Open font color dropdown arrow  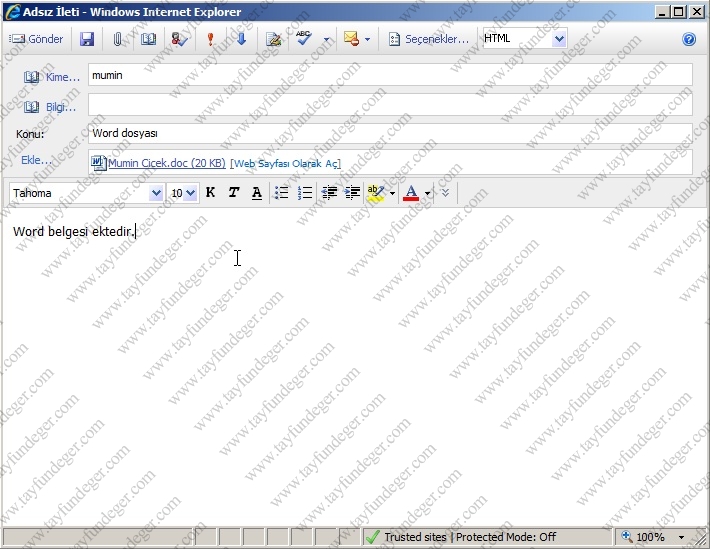click(x=427, y=194)
